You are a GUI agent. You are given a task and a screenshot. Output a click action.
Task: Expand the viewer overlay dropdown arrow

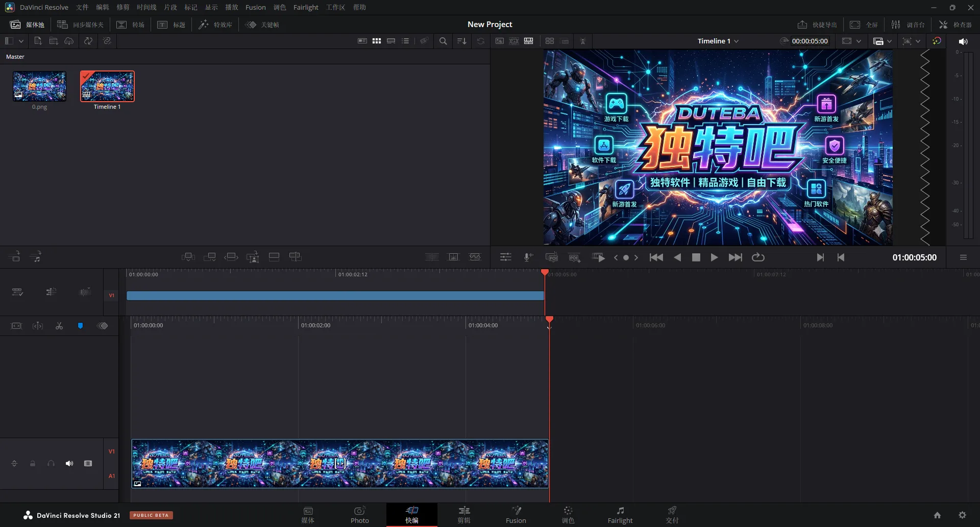pos(918,41)
